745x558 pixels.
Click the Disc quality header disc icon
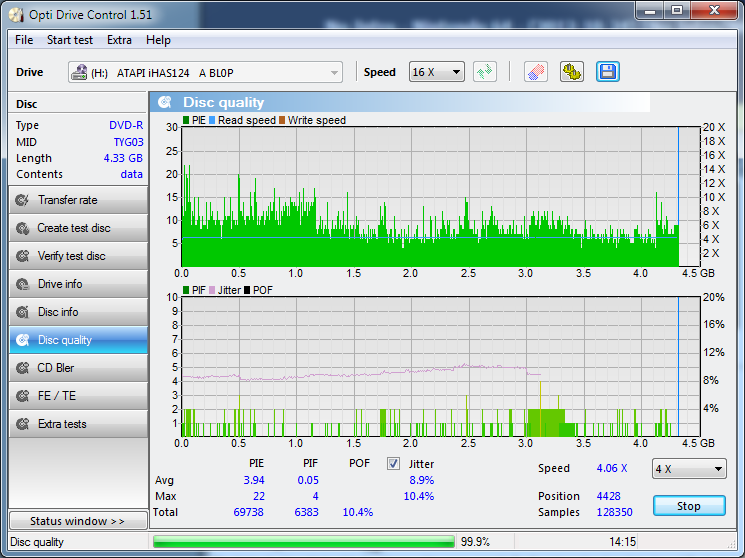tap(165, 102)
